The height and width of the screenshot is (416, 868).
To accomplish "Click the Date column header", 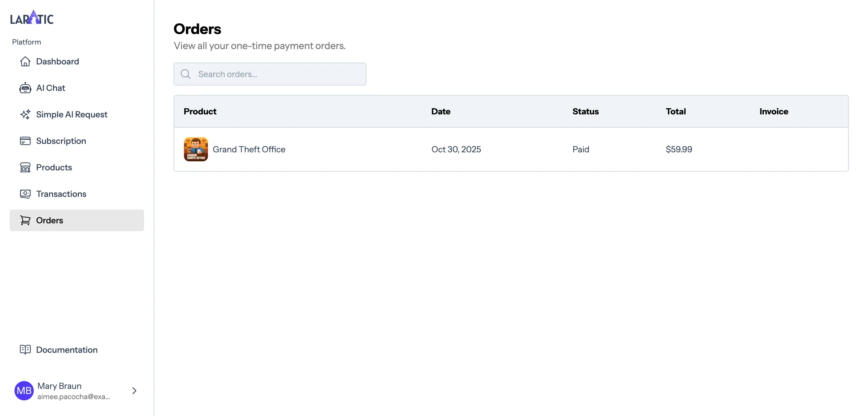I will pos(440,111).
